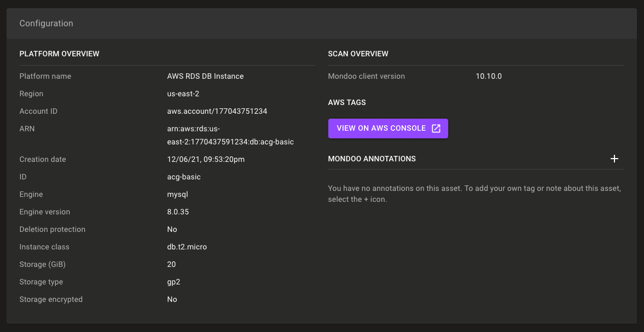
Task: Click the PLATFORM OVERVIEW section header
Action: (x=59, y=54)
